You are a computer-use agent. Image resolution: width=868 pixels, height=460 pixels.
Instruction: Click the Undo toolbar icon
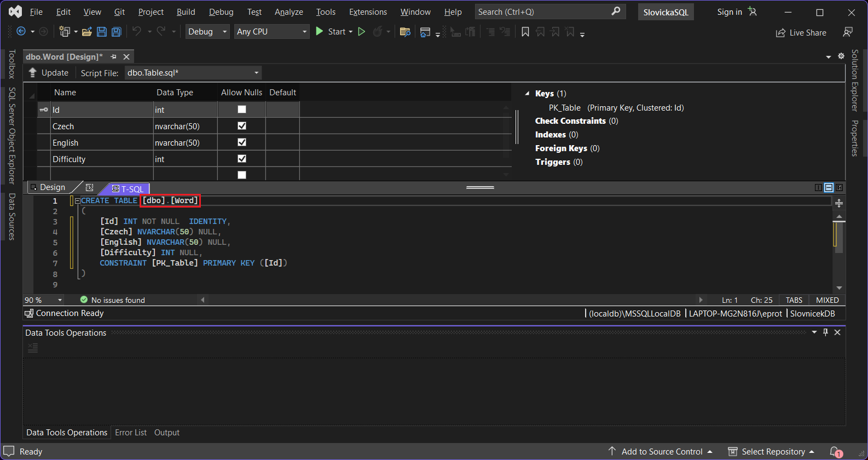pos(137,32)
